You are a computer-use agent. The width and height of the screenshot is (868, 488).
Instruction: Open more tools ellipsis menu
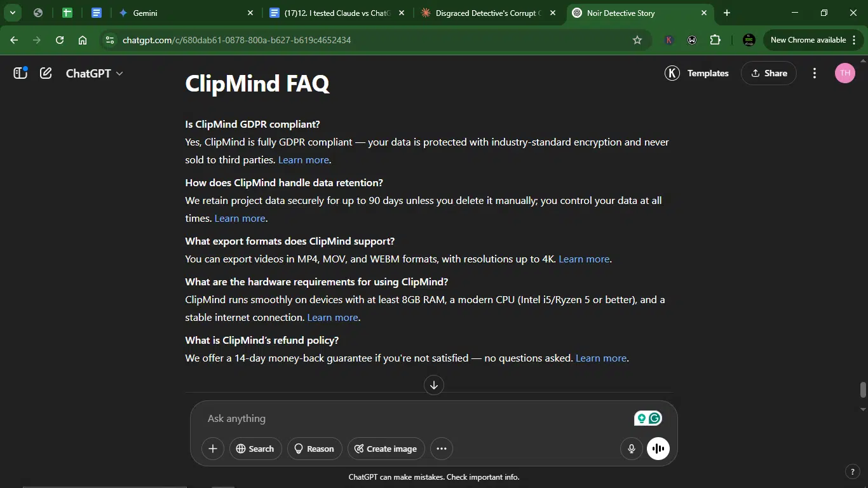442,449
